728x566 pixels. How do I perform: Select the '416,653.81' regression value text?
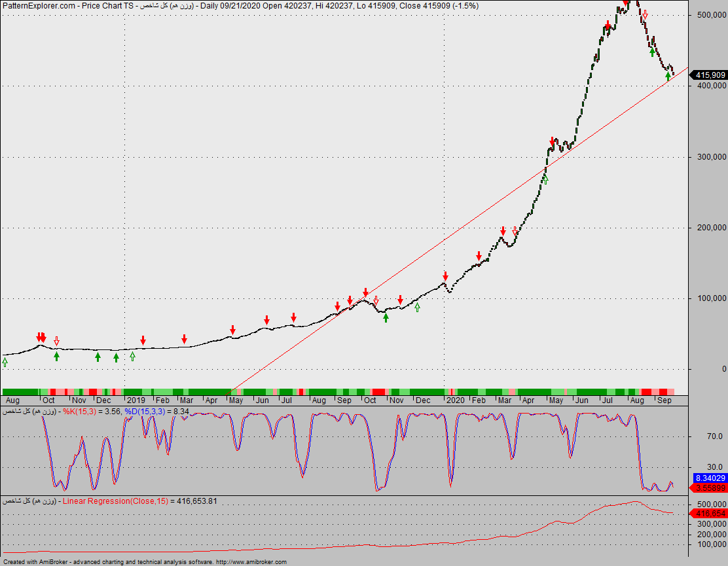coord(197,501)
